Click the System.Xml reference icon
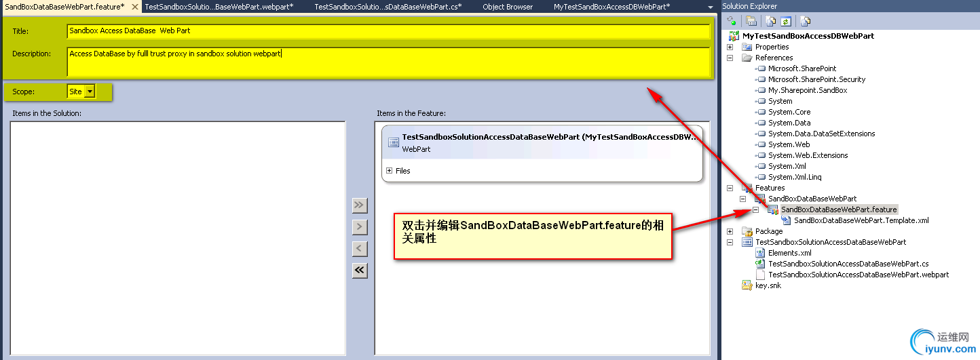980x360 pixels. coord(760,166)
